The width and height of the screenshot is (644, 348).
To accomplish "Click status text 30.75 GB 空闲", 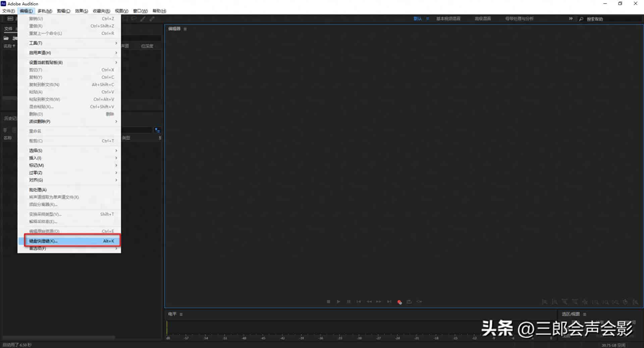I will pos(613,345).
